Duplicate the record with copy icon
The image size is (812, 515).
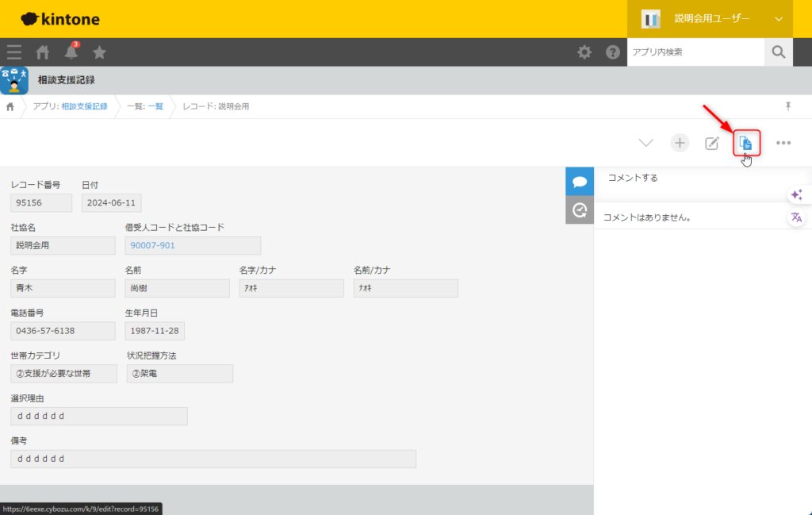746,143
